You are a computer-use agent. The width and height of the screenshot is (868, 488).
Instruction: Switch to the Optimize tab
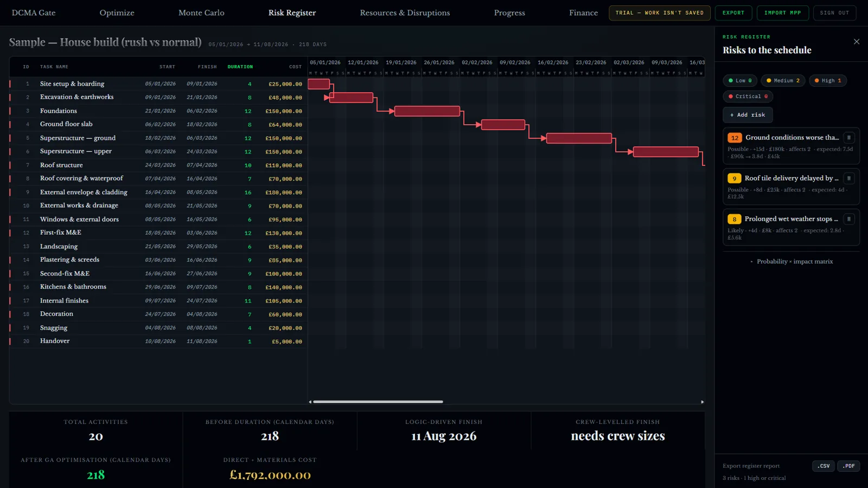[117, 13]
